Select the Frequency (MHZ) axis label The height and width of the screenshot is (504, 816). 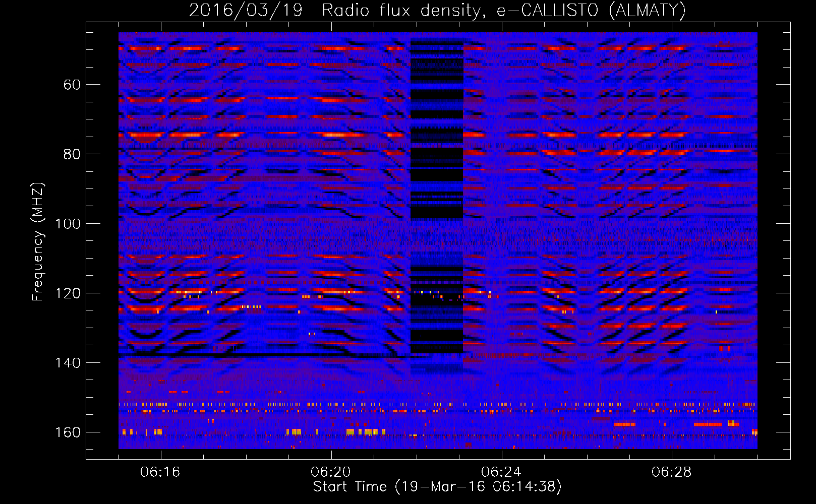point(38,241)
